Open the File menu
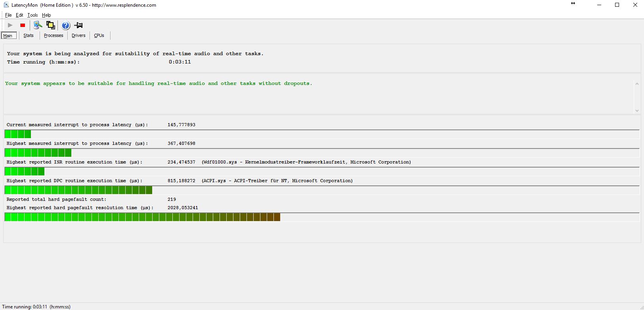The height and width of the screenshot is (310, 644). point(8,15)
